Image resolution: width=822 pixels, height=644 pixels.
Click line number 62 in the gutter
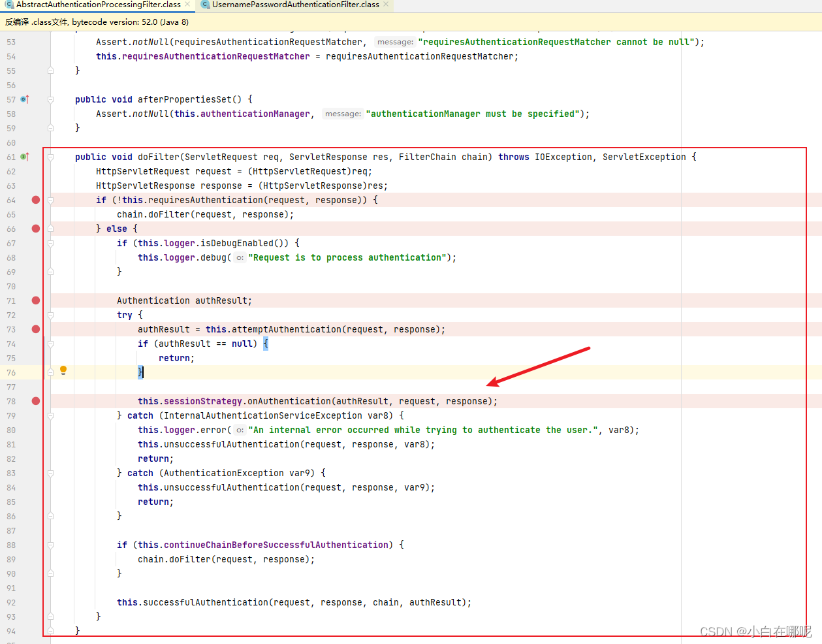(11, 171)
